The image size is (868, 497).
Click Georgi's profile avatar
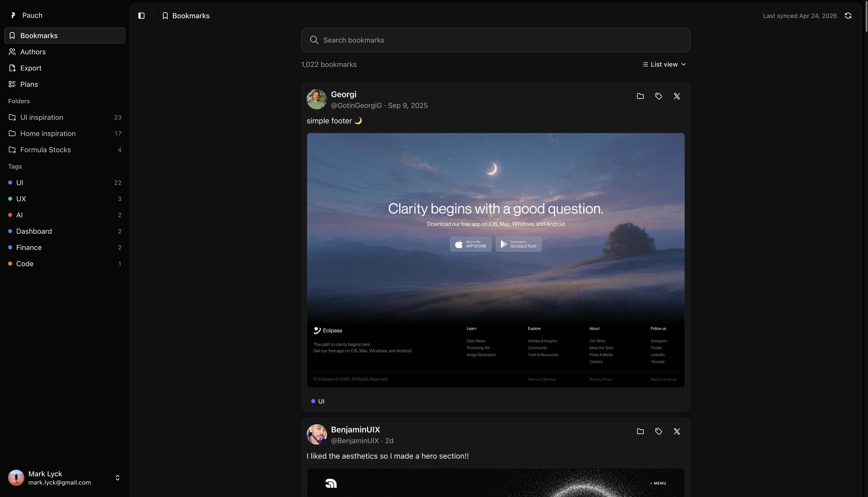[316, 99]
